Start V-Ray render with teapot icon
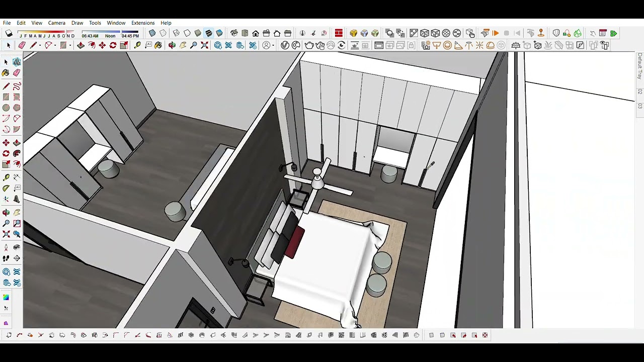The image size is (644, 362). click(309, 45)
